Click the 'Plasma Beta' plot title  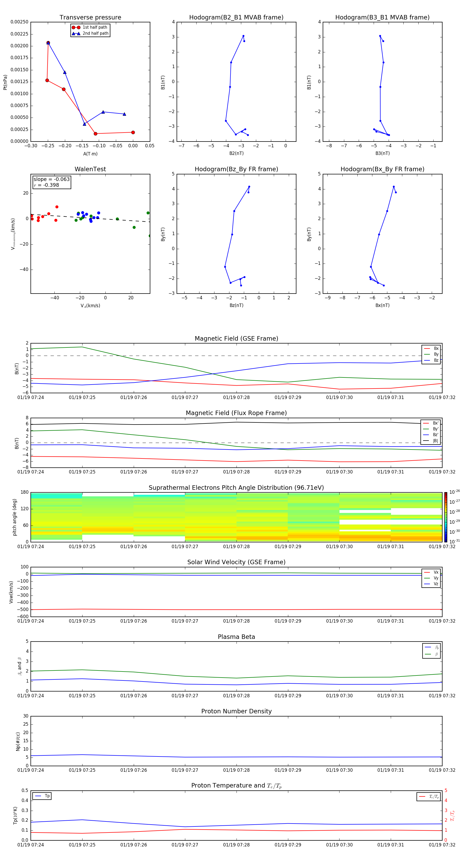tap(236, 637)
